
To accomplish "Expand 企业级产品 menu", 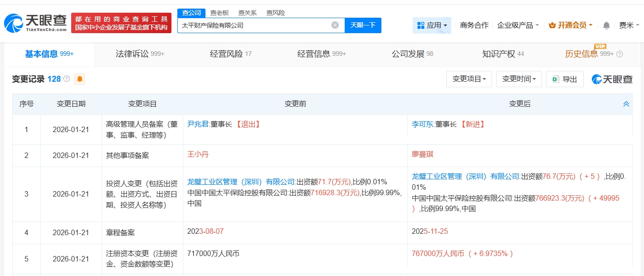I will click(x=518, y=25).
